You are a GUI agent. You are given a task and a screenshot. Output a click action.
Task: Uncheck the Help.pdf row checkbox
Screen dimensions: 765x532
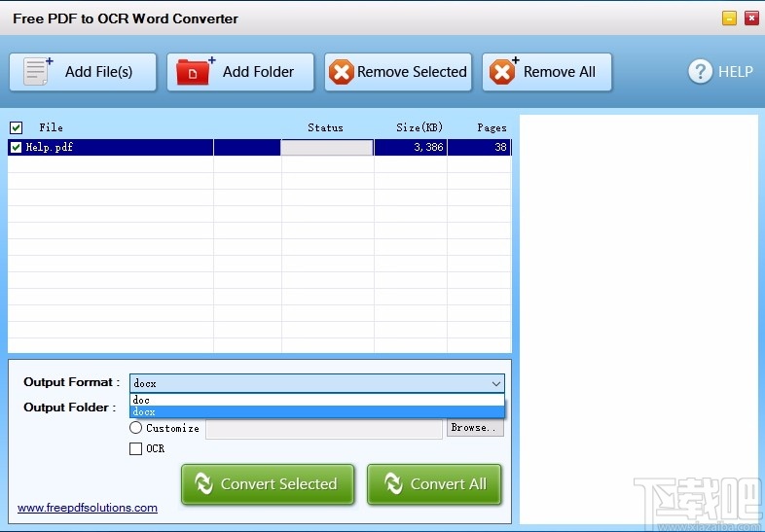pos(17,147)
